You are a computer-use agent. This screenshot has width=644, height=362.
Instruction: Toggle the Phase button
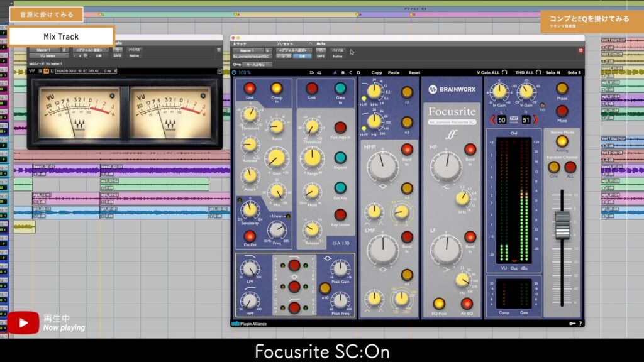[562, 88]
